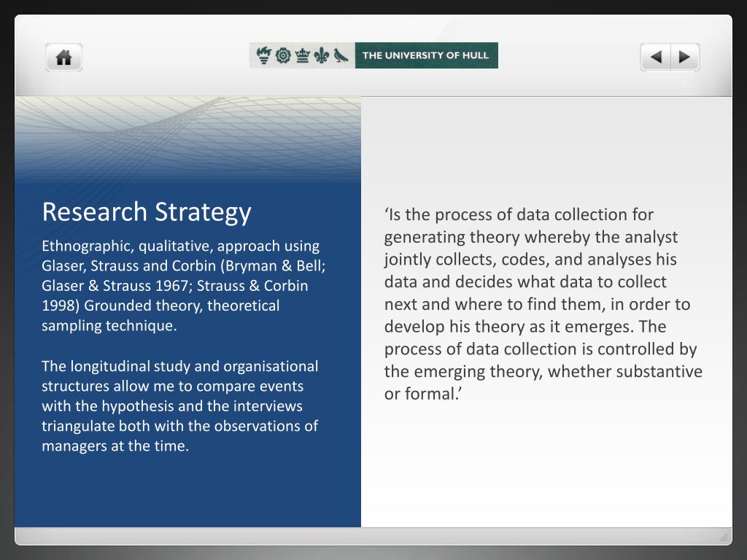Screen dimensions: 747x560
Task: Go to the previous slide
Action: coord(656,57)
